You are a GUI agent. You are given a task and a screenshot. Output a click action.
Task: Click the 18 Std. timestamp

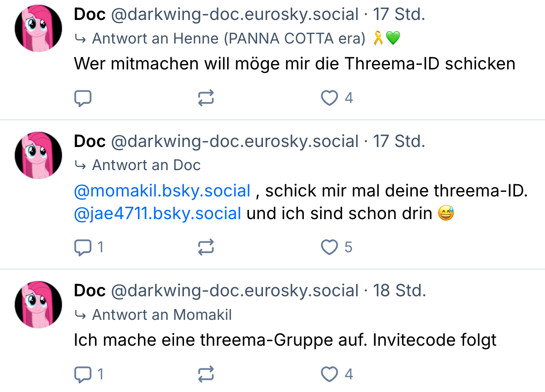coord(400,291)
